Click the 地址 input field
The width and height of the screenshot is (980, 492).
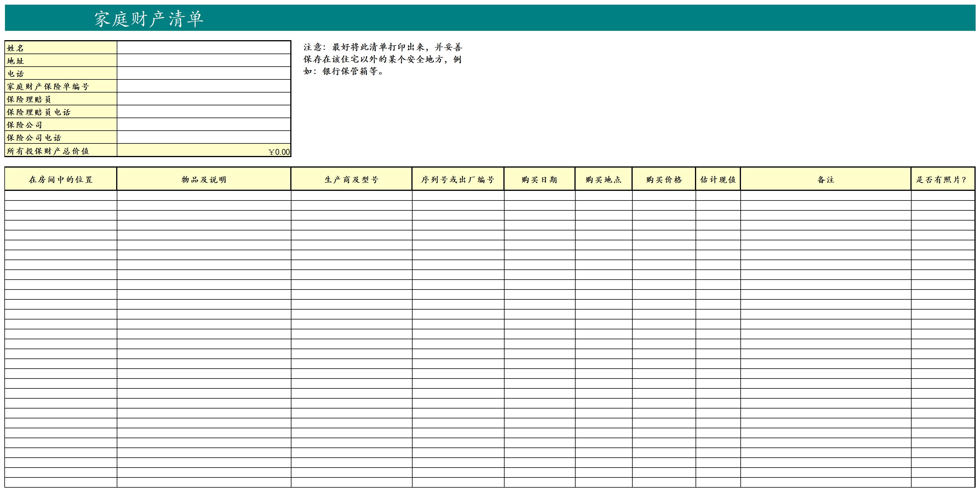(204, 61)
